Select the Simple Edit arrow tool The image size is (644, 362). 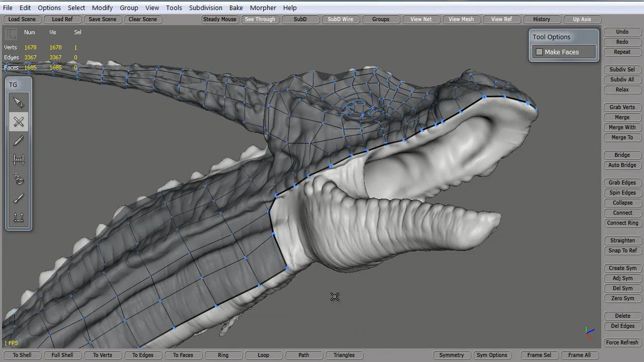tap(19, 103)
